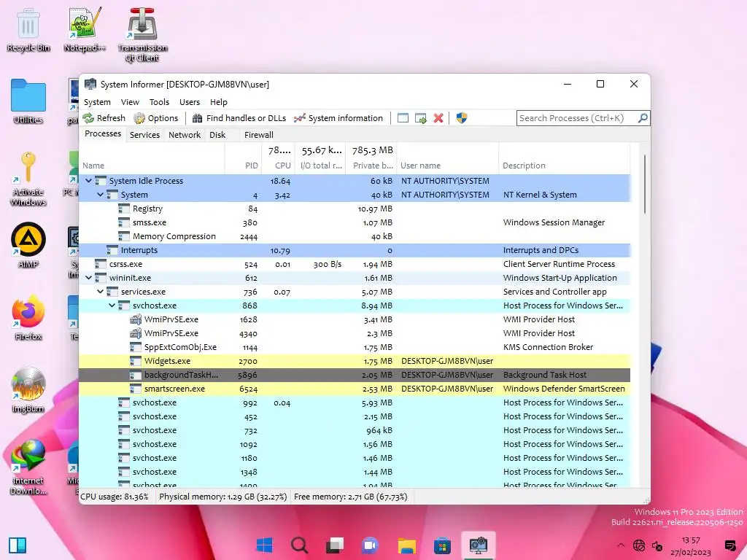This screenshot has height=560, width=747.
Task: Open System information graph window
Action: (338, 118)
